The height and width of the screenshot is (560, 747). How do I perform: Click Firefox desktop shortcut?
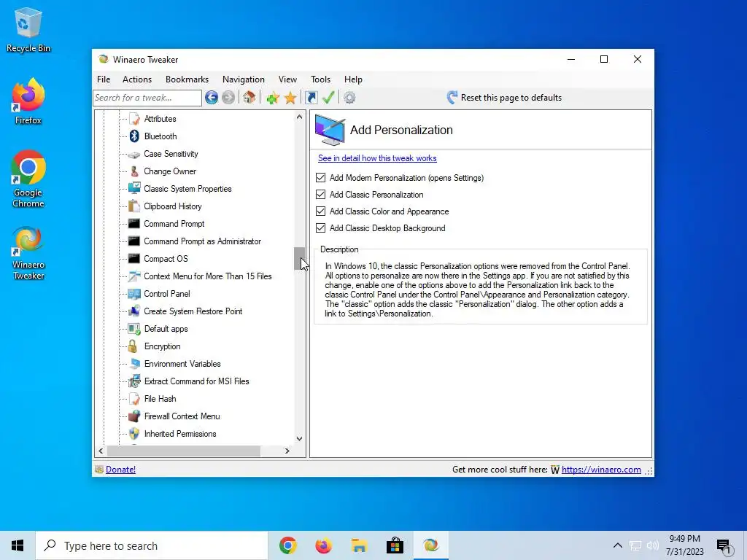pyautogui.click(x=28, y=101)
